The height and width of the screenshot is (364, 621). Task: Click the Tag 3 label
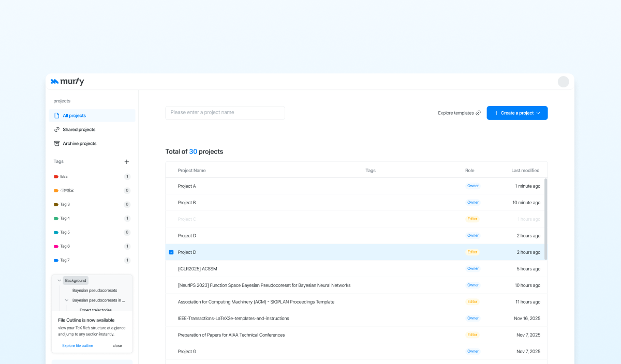pos(65,205)
